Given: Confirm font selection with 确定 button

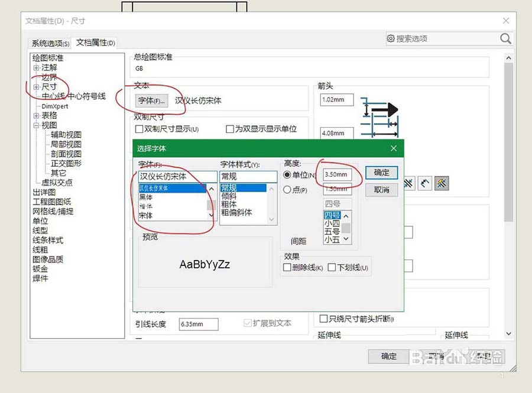Looking at the screenshot, I should click(x=381, y=173).
